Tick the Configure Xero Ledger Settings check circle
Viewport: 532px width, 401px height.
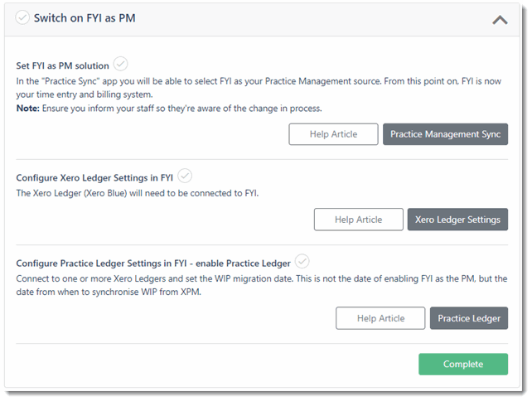point(185,176)
